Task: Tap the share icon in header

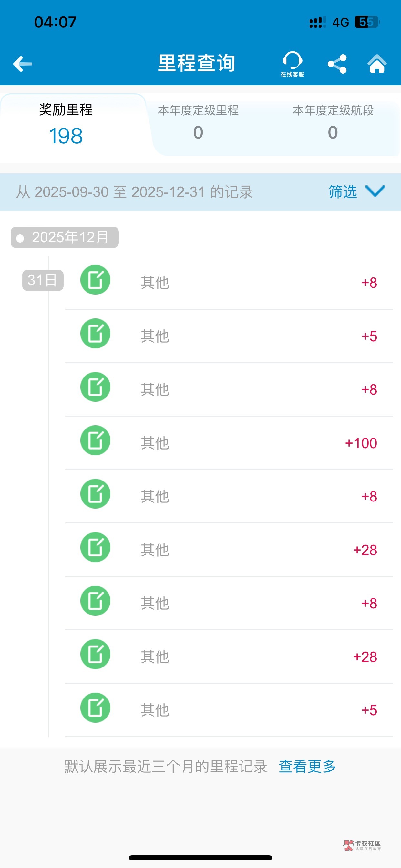Action: 337,64
